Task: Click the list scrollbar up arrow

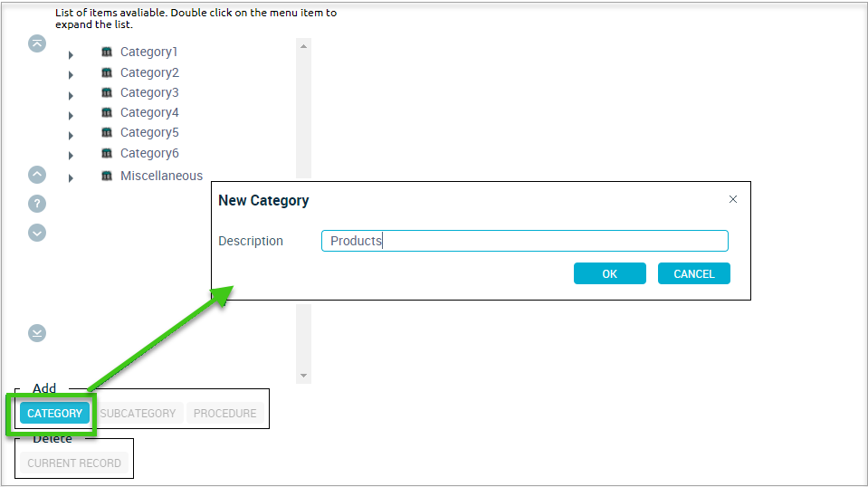Action: 303,46
